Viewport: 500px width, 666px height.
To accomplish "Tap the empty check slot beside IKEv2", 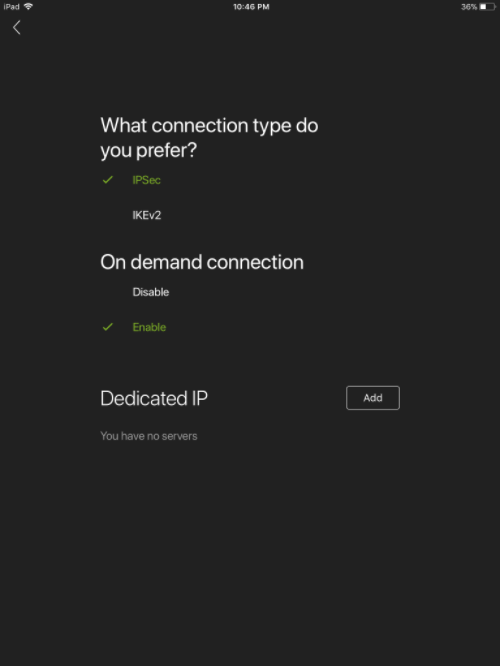I will click(x=107, y=215).
